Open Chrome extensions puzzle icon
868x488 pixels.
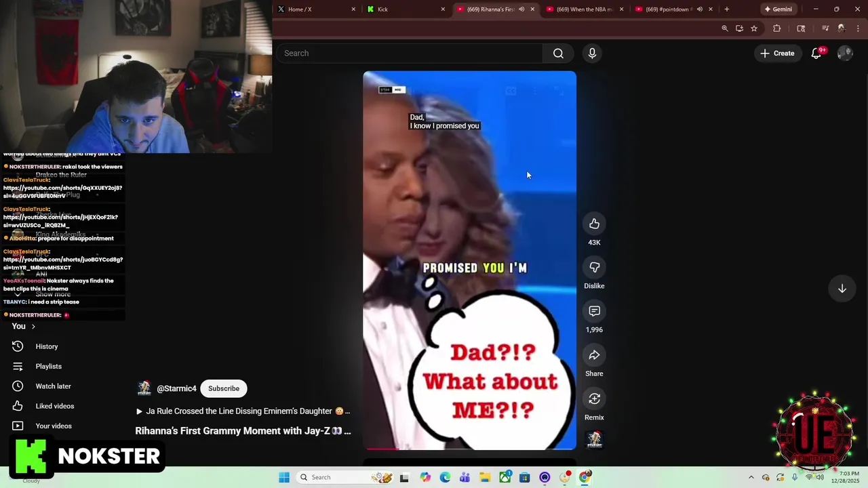pos(777,28)
